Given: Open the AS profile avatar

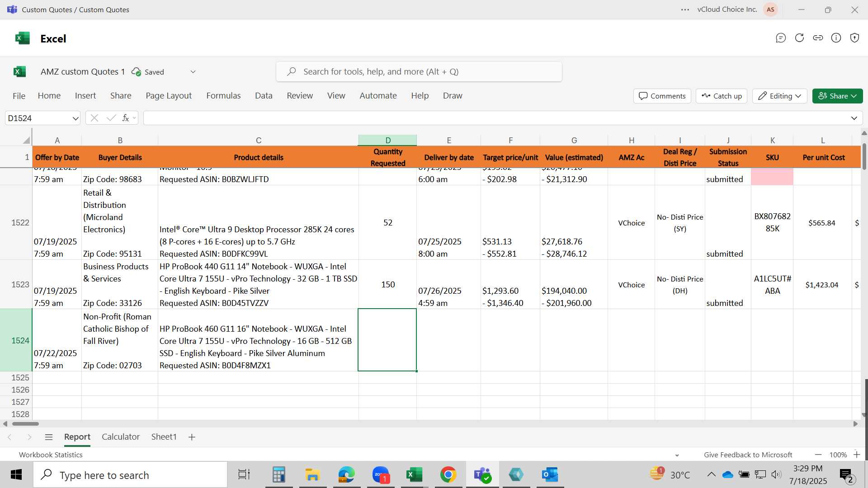Looking at the screenshot, I should pyautogui.click(x=770, y=9).
